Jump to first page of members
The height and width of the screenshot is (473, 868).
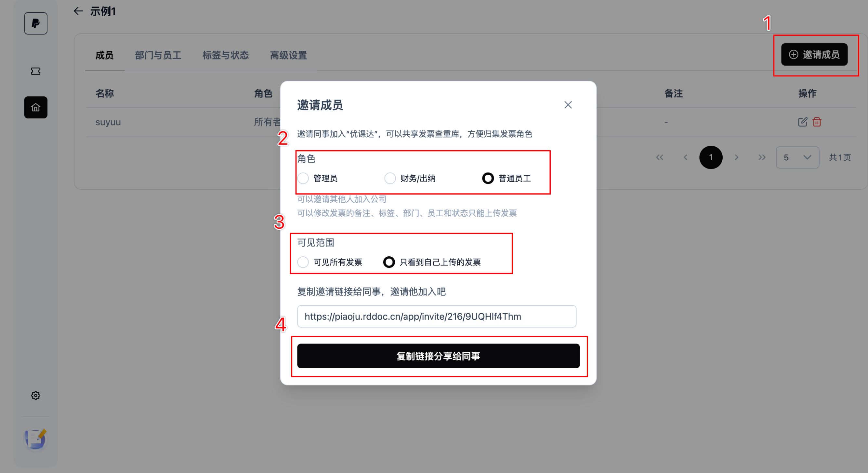tap(660, 157)
